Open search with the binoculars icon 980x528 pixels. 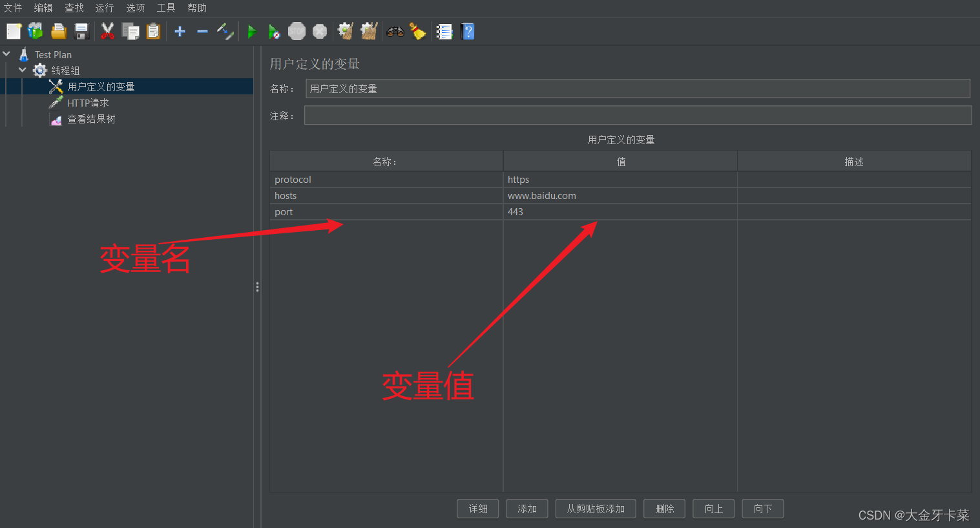pos(395,31)
